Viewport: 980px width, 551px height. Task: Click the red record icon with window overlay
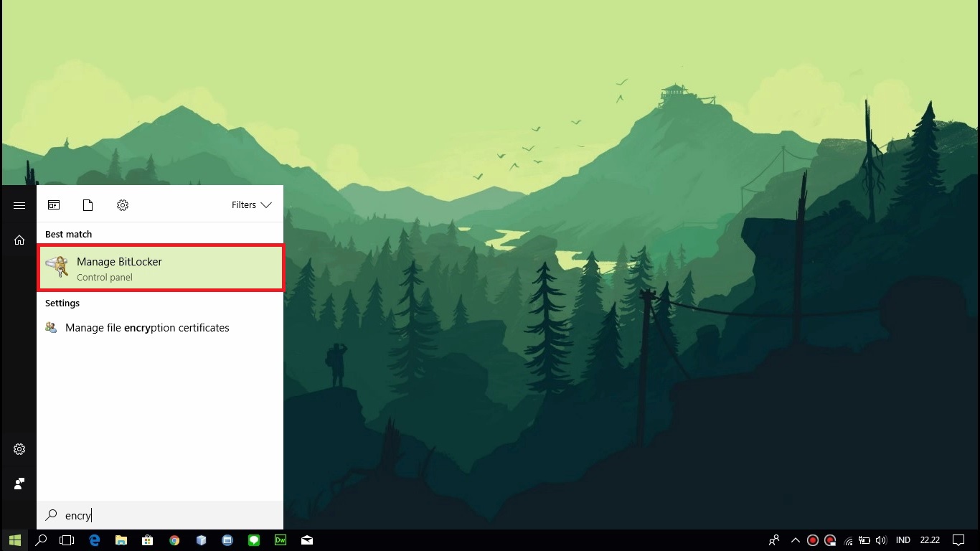[x=830, y=540]
